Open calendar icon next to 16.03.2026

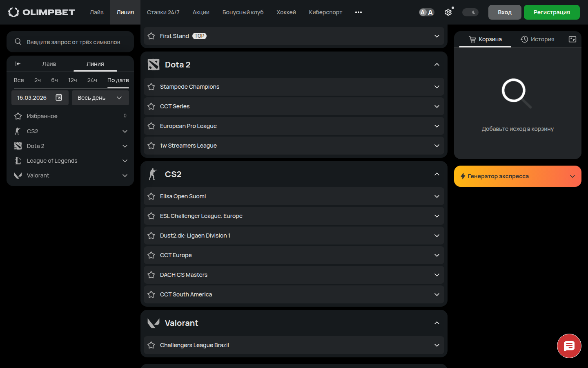[59, 98]
